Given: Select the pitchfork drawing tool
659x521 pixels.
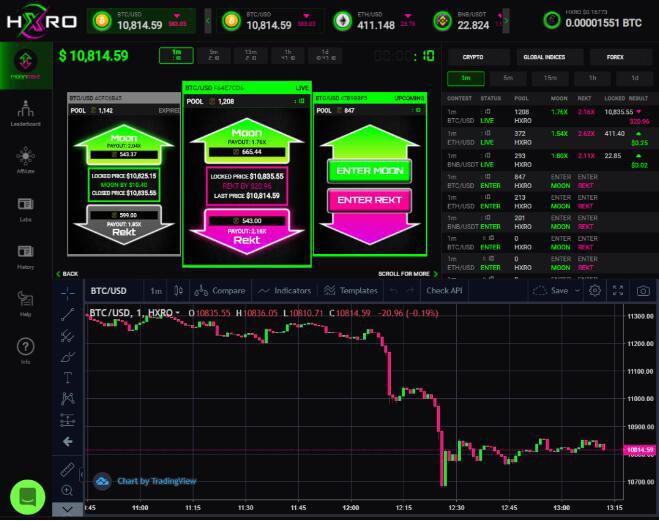Looking at the screenshot, I should point(68,336).
